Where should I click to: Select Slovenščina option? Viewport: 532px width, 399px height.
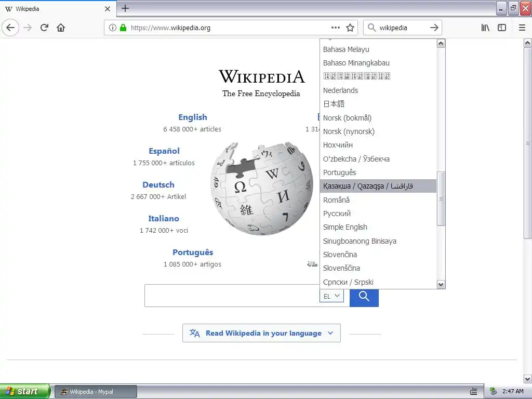pos(378,268)
